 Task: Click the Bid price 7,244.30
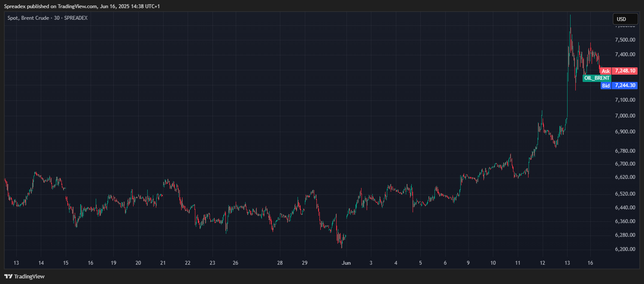625,85
